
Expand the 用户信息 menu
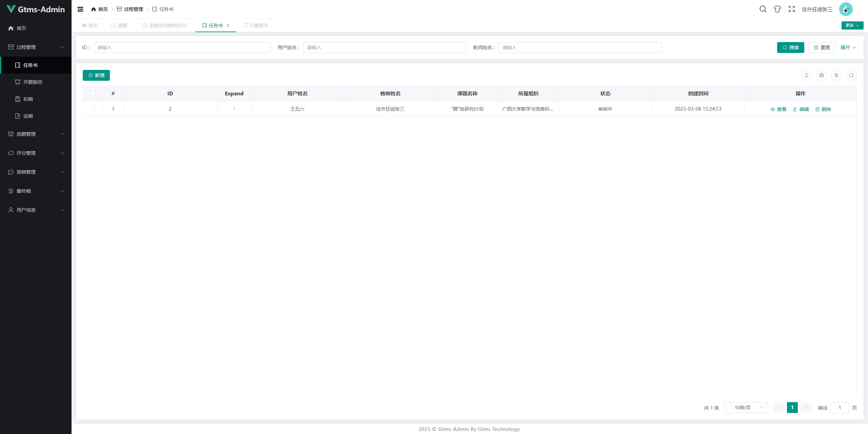coord(36,210)
